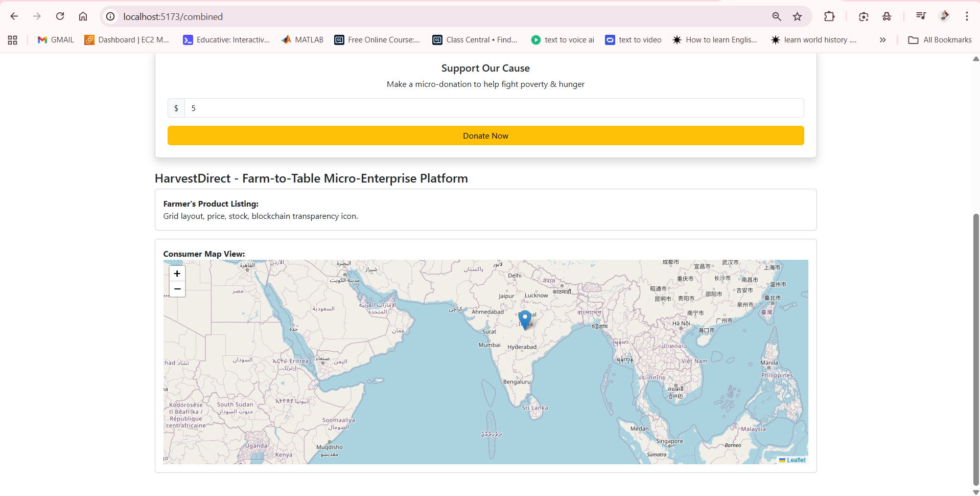Open the media controls icon
The width and height of the screenshot is (980, 496).
coord(921,16)
